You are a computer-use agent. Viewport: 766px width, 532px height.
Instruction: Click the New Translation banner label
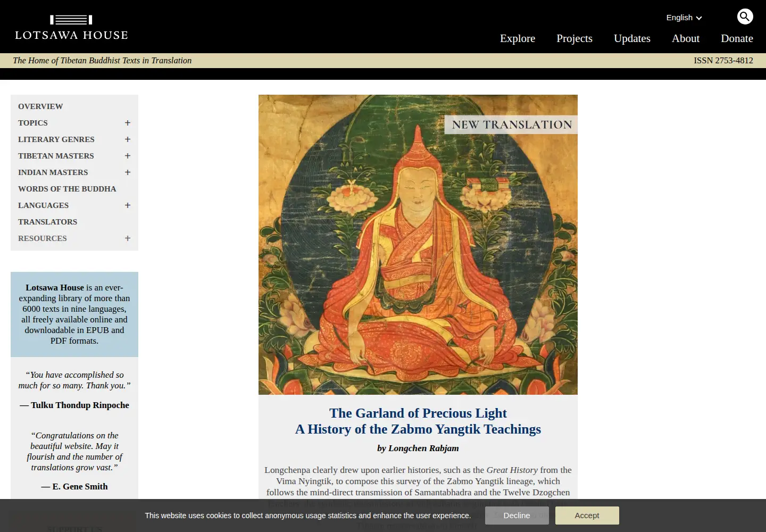click(511, 124)
